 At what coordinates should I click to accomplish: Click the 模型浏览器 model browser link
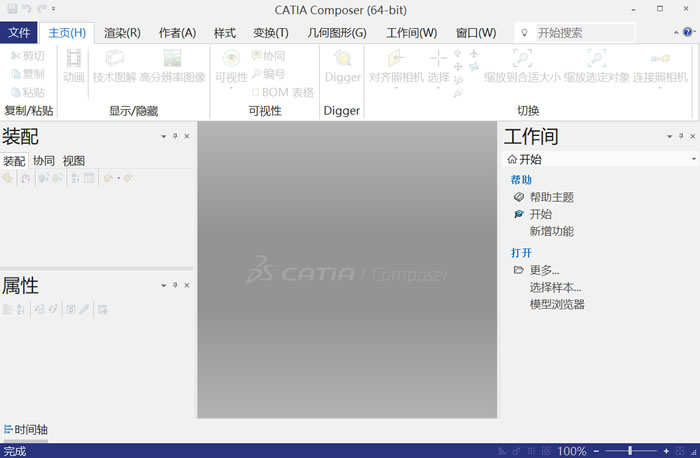[x=557, y=304]
